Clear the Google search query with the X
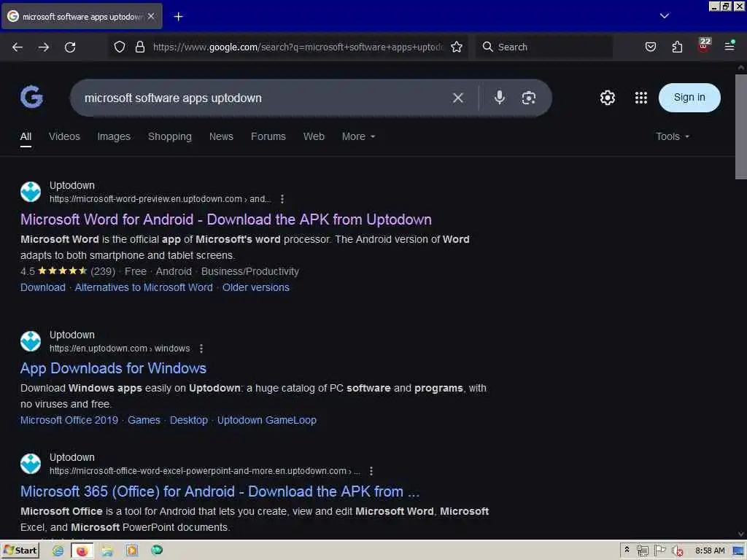Viewport: 747px width, 560px height. coord(458,98)
